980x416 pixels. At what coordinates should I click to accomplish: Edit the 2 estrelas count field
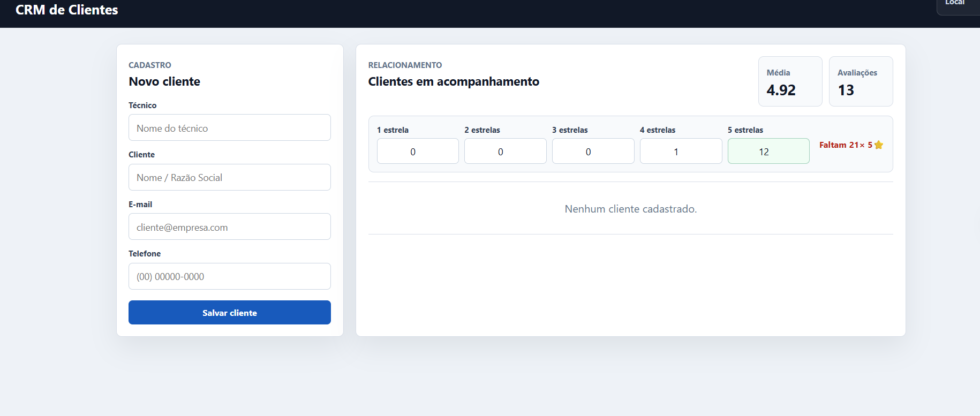pos(505,151)
